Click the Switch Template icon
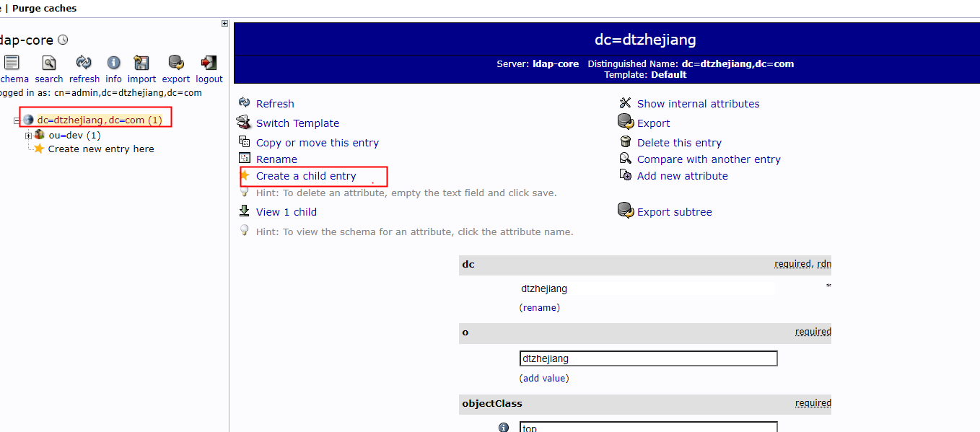 244,123
